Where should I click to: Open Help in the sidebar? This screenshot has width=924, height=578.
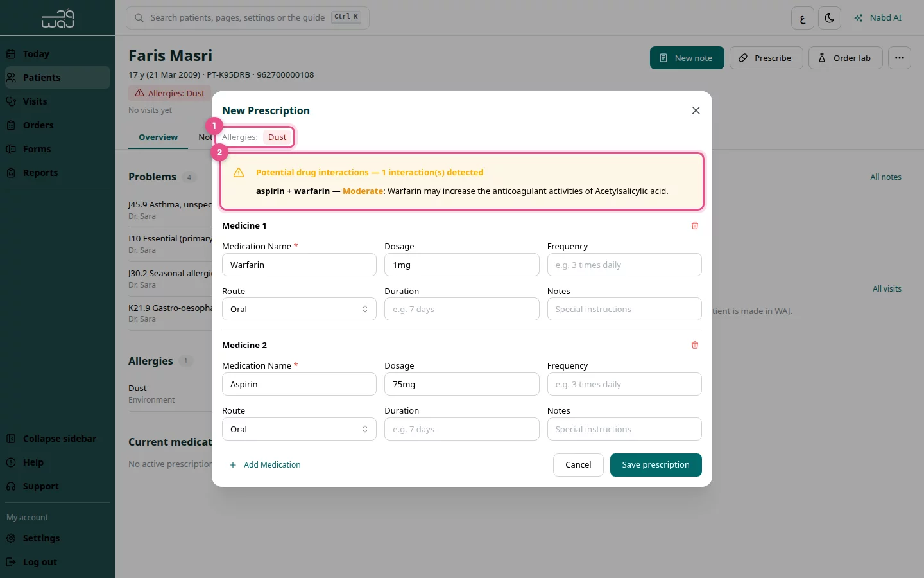click(58, 462)
